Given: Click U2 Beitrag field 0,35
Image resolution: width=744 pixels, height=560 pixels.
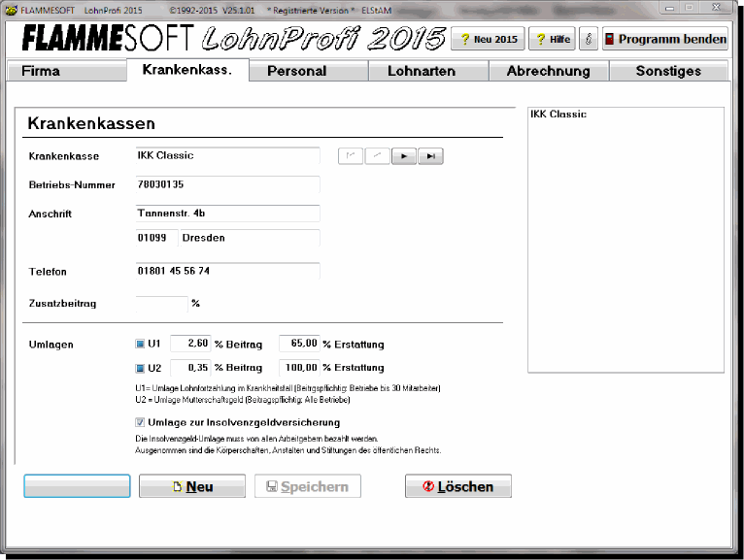Looking at the screenshot, I should (190, 368).
